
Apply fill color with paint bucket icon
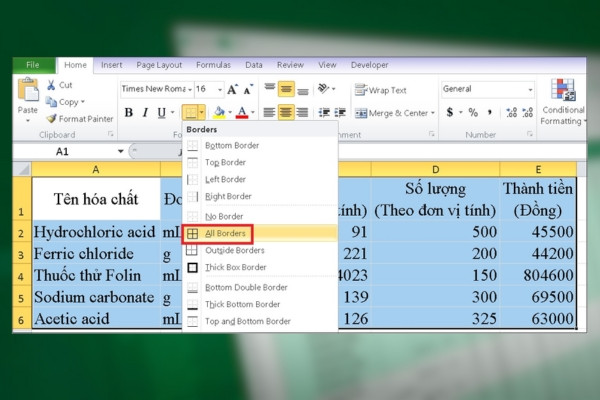[219, 112]
